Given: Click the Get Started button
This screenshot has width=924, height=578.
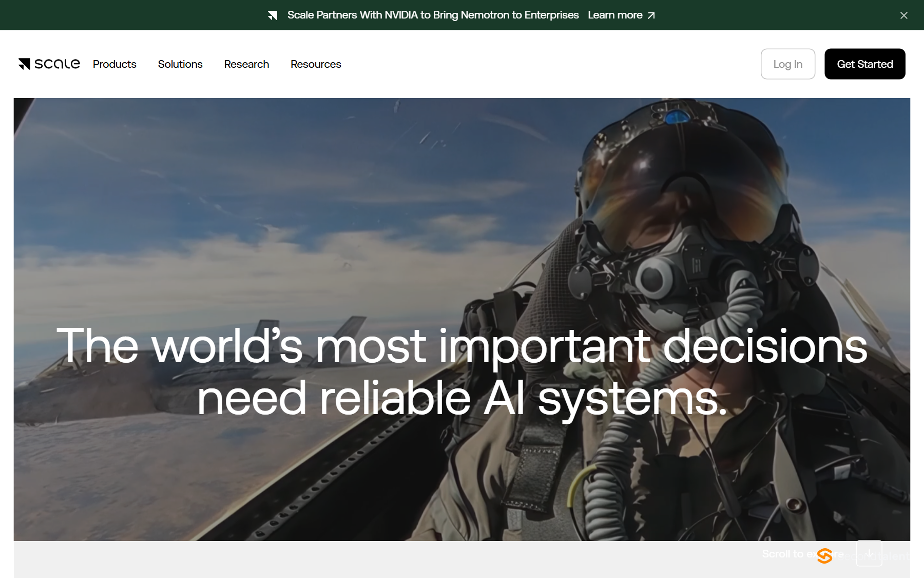Looking at the screenshot, I should point(864,64).
